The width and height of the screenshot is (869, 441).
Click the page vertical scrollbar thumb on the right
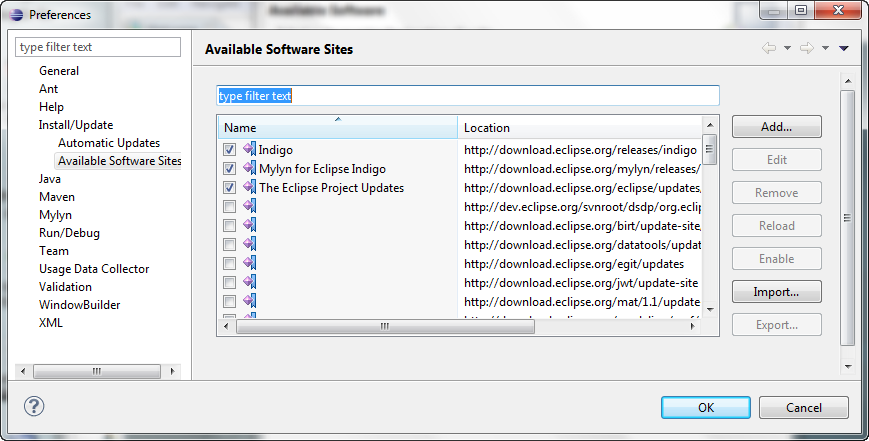pyautogui.click(x=847, y=218)
